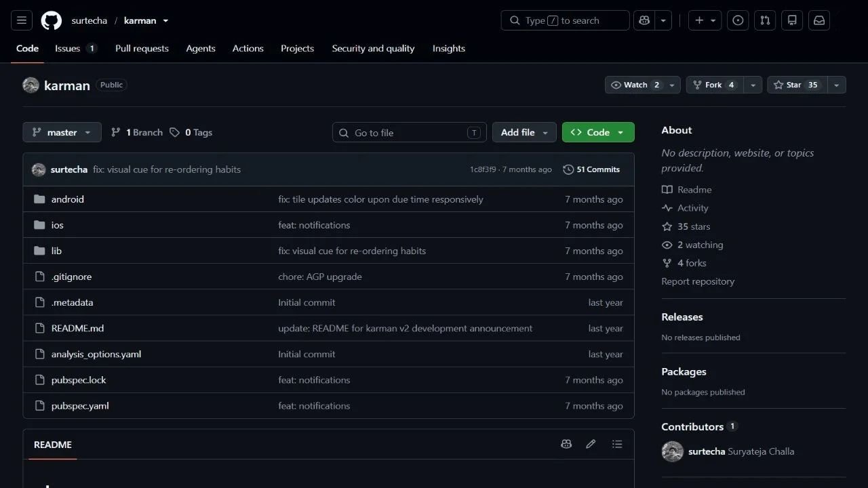Open the pubspec.lock file
Screen dimensions: 868x488
tap(79, 380)
